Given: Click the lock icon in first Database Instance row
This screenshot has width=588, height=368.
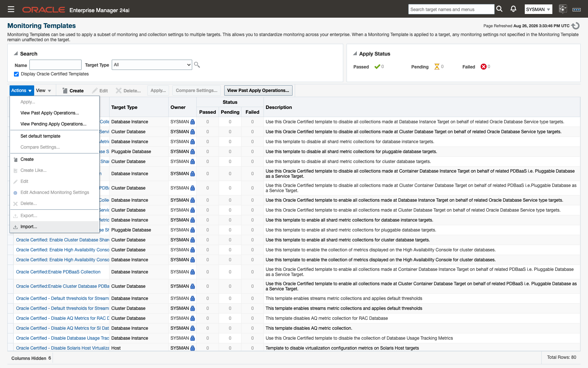Looking at the screenshot, I should (x=193, y=122).
